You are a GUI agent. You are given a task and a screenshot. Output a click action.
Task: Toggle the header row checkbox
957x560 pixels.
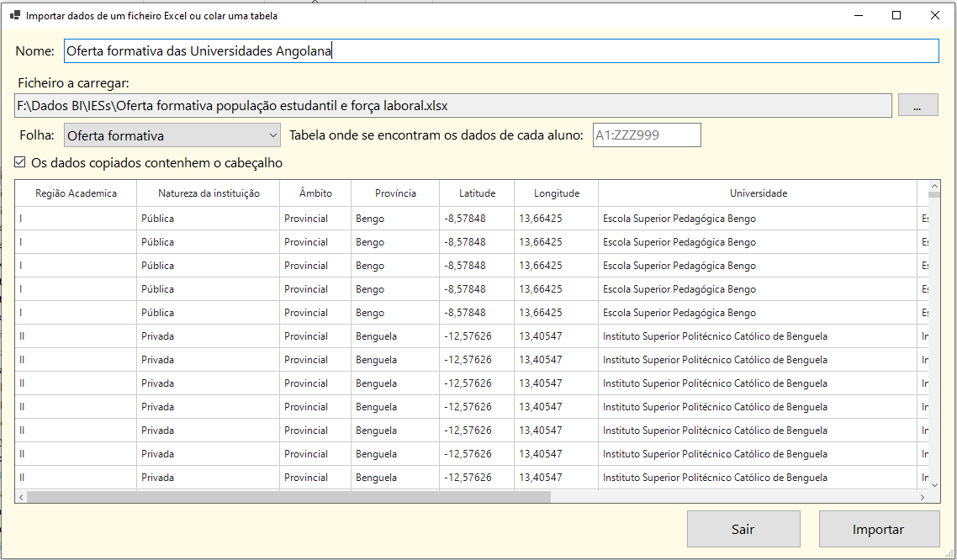point(21,163)
